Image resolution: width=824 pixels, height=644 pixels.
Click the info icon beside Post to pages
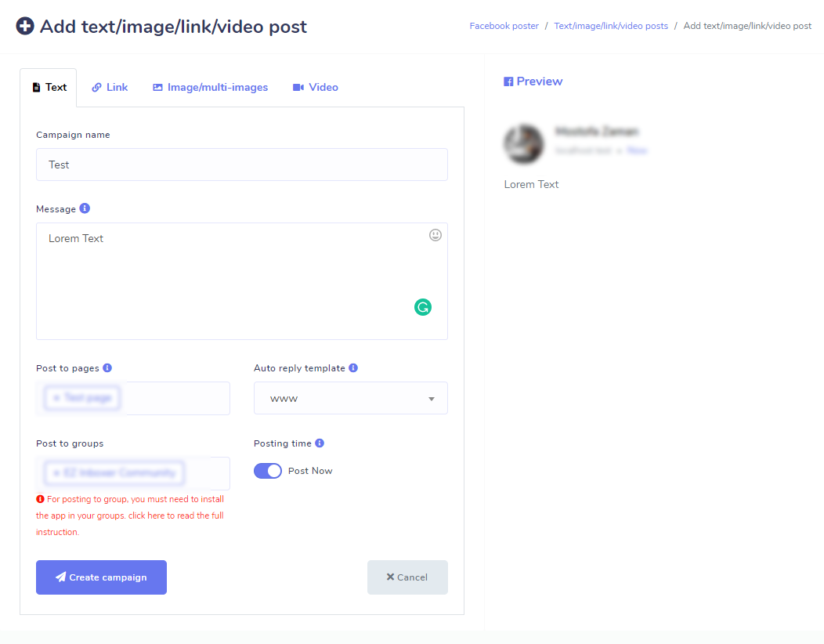(108, 367)
